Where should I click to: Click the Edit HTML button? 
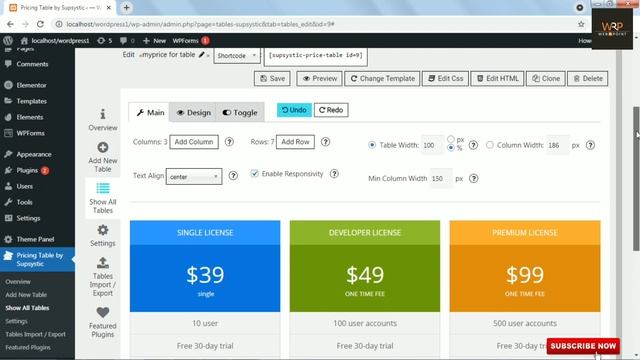497,78
